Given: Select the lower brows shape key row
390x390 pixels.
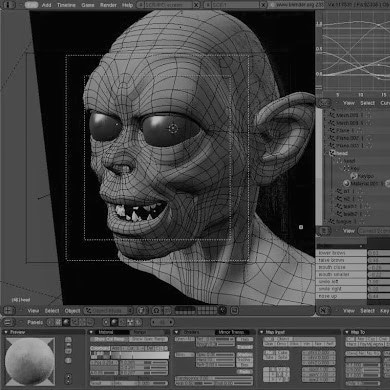Looking at the screenshot, I should pyautogui.click(x=341, y=253).
